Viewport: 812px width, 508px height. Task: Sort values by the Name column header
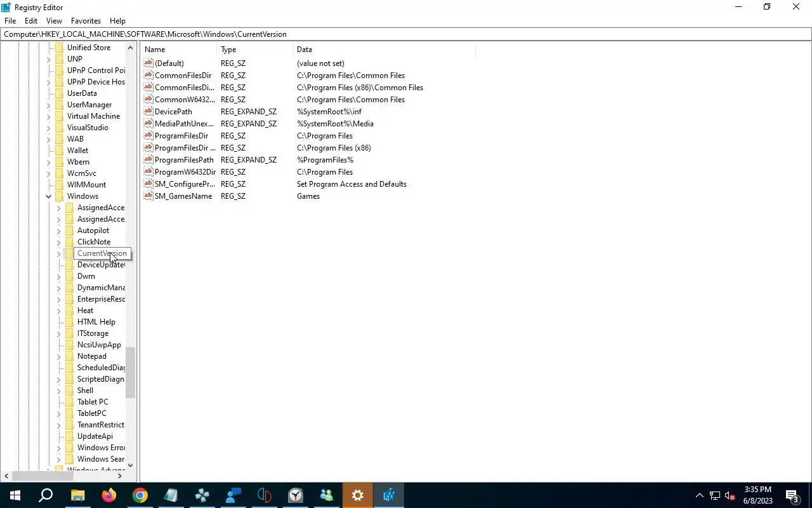(x=179, y=50)
